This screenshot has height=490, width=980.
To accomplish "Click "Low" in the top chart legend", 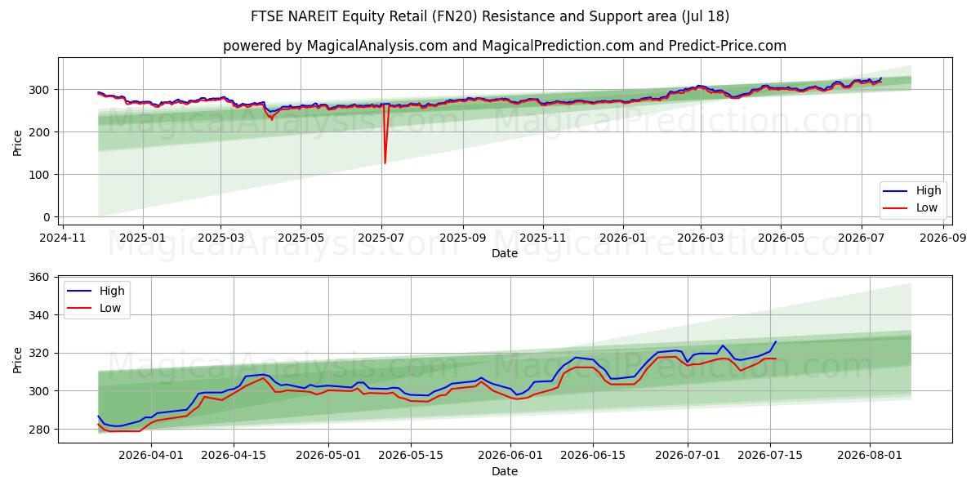I will coord(926,207).
